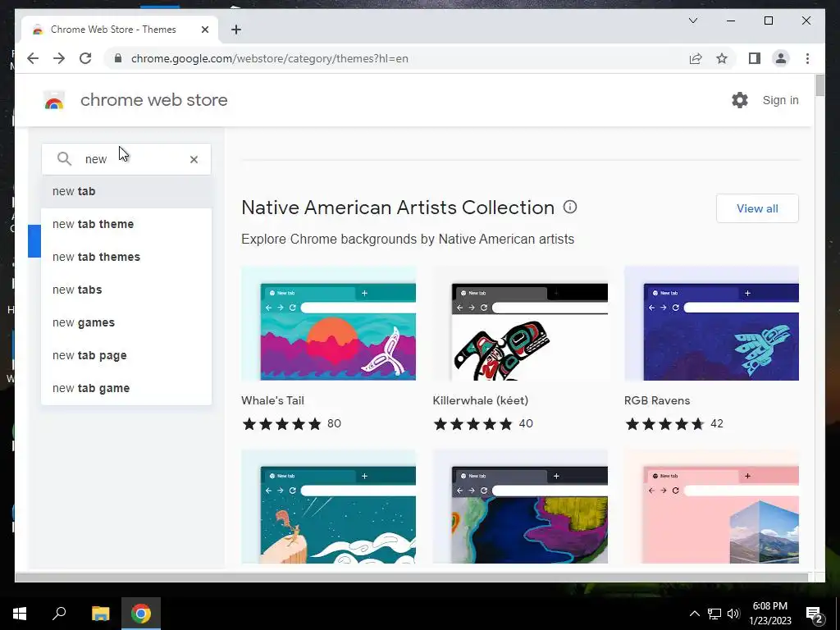Open Chrome's three-dot menu
Image resolution: width=840 pixels, height=630 pixels.
click(x=807, y=58)
